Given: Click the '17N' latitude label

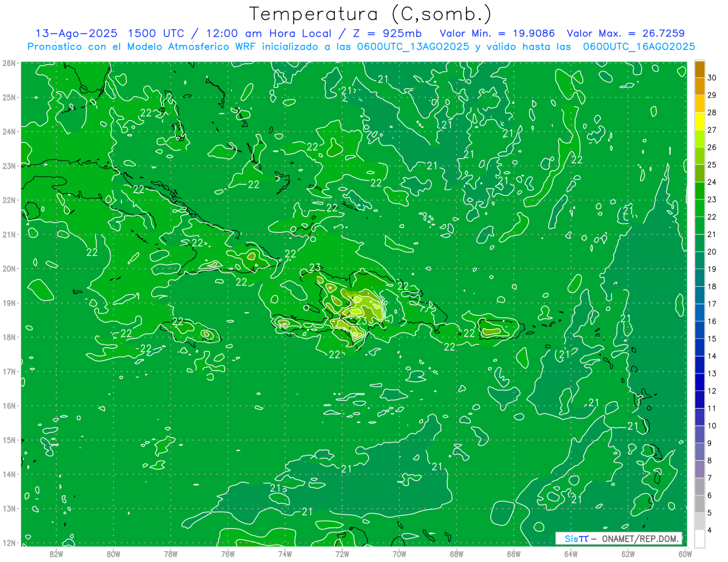Looking at the screenshot, I should [9, 372].
